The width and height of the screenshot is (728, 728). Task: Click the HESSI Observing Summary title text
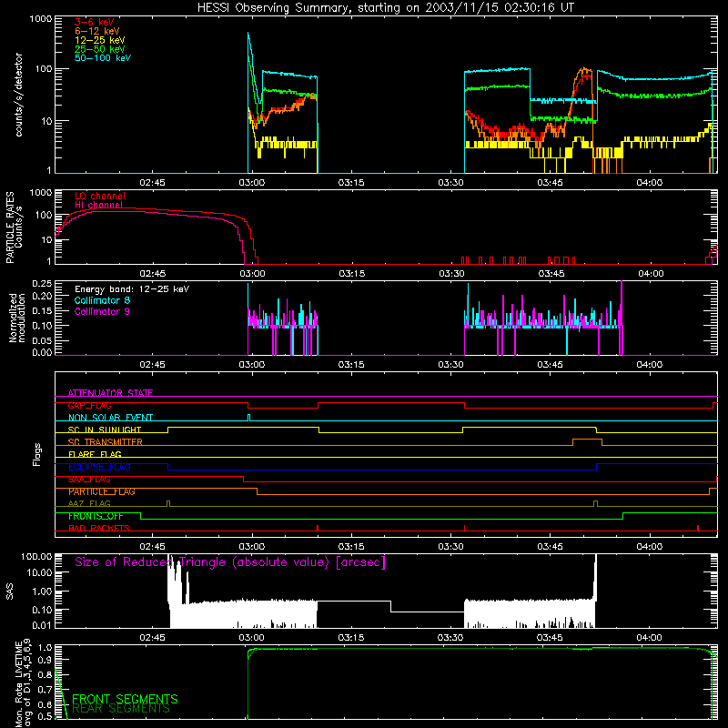coord(385,8)
